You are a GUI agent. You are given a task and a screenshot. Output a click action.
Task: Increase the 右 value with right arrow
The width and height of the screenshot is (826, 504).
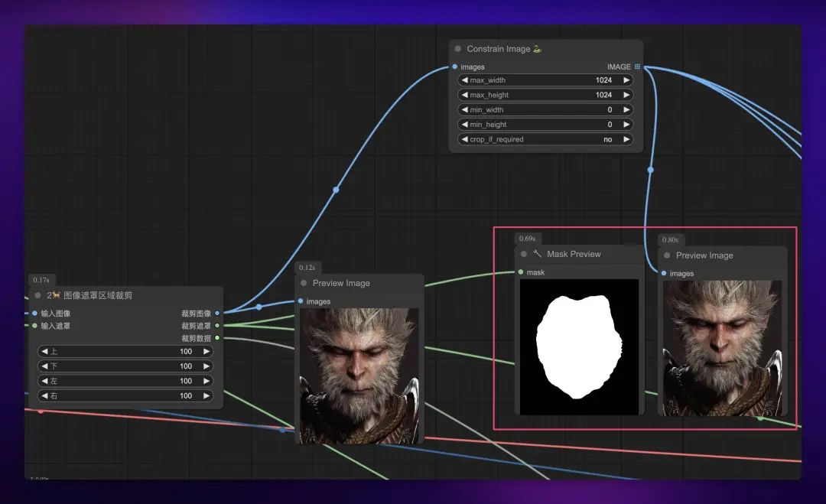tap(206, 395)
